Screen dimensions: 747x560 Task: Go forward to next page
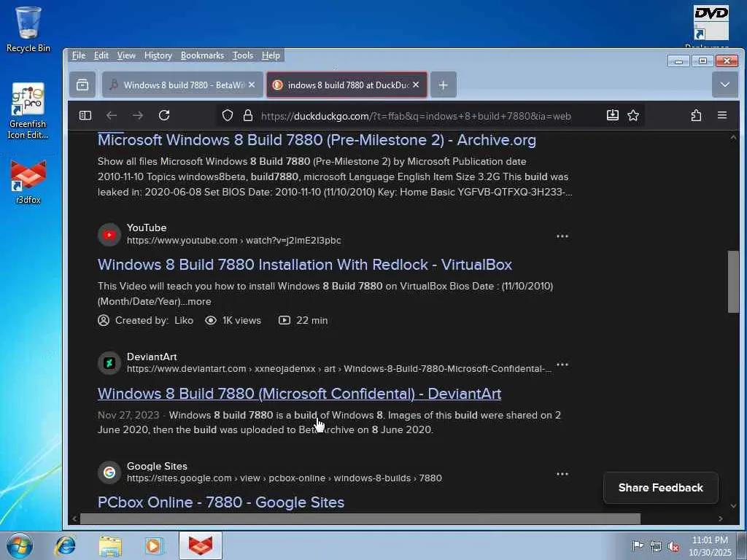tap(138, 115)
